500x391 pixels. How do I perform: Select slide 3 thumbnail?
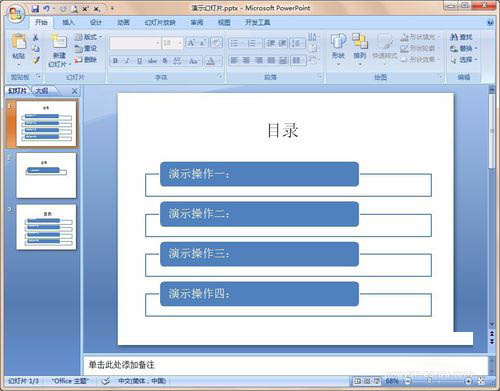click(46, 227)
